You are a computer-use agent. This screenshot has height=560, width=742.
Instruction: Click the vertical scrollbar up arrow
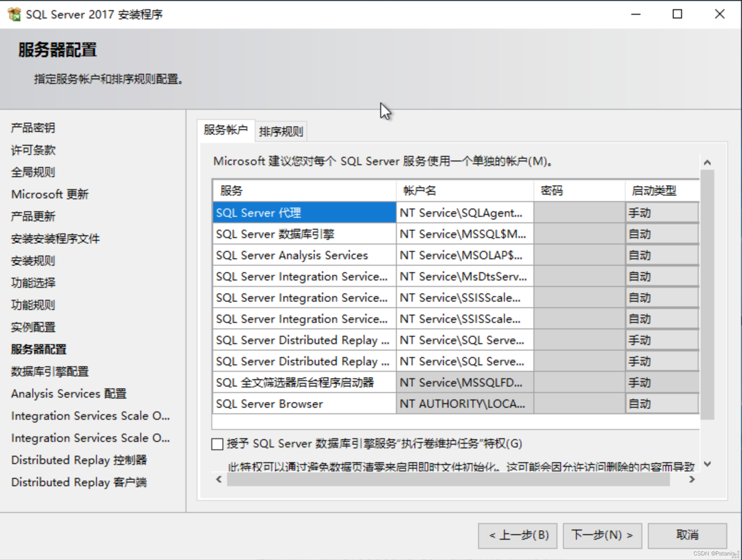(x=707, y=162)
